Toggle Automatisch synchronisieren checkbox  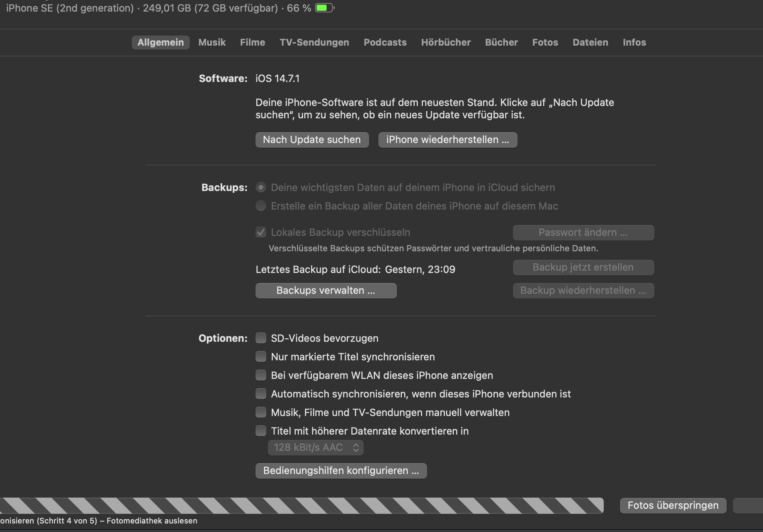(x=261, y=394)
